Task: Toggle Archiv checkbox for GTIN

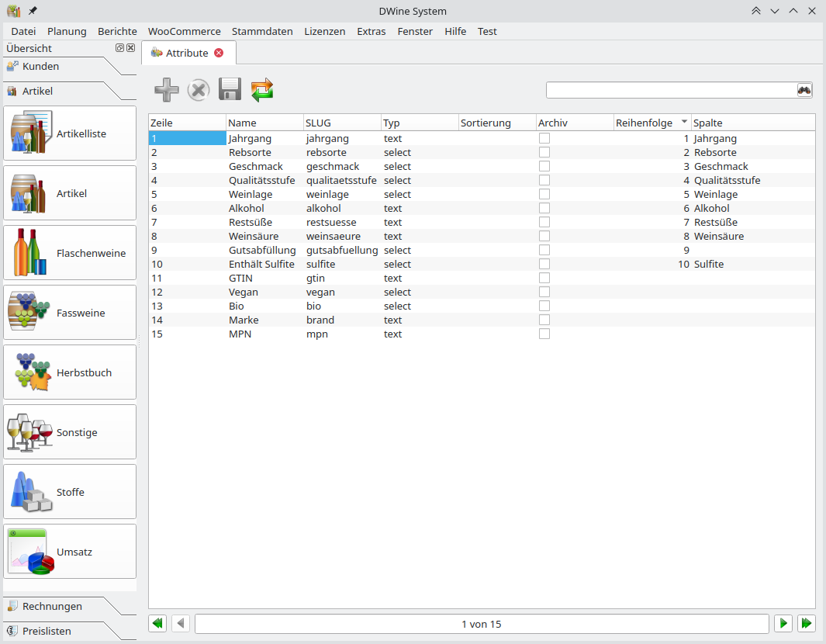Action: tap(544, 278)
